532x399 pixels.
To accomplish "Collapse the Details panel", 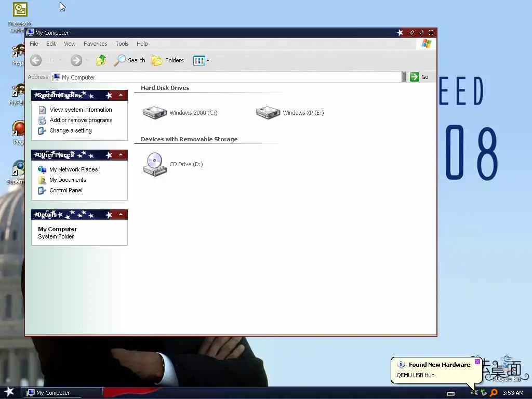I will (121, 215).
